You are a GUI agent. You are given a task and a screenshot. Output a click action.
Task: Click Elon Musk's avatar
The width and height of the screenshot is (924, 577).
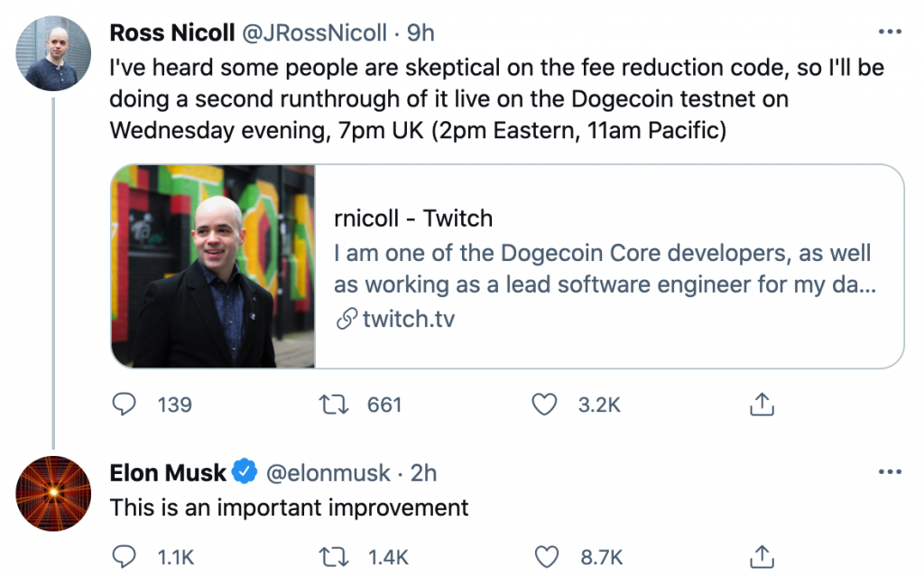pyautogui.click(x=52, y=493)
